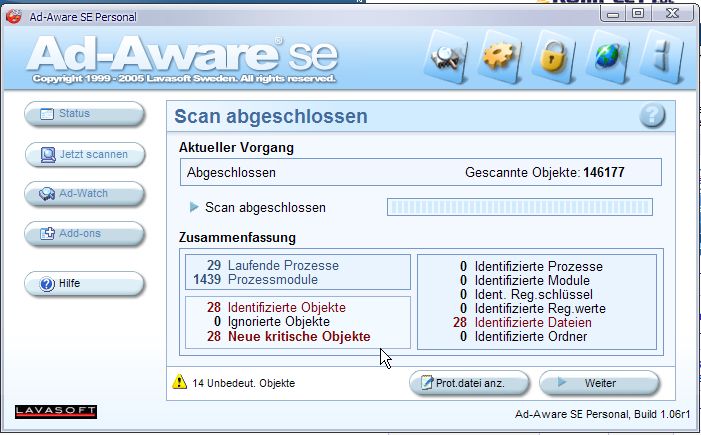
Task: Click the build version text 'Build 1.06r1'
Action: [x=662, y=414]
